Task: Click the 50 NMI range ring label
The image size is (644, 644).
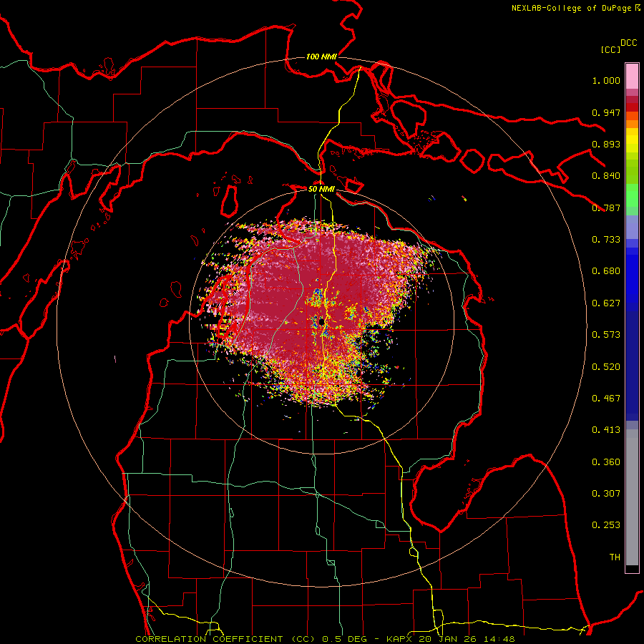Action: [321, 189]
